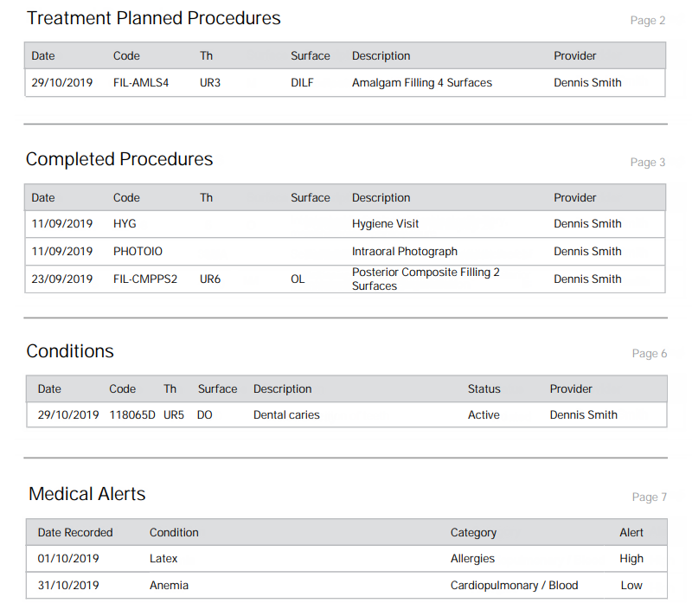Click the Date Recorded column header
This screenshot has height=616, width=692.
[x=75, y=533]
